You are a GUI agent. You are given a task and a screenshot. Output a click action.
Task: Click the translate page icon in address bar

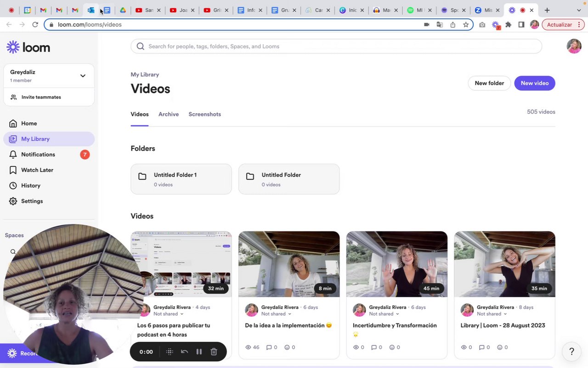pos(440,24)
